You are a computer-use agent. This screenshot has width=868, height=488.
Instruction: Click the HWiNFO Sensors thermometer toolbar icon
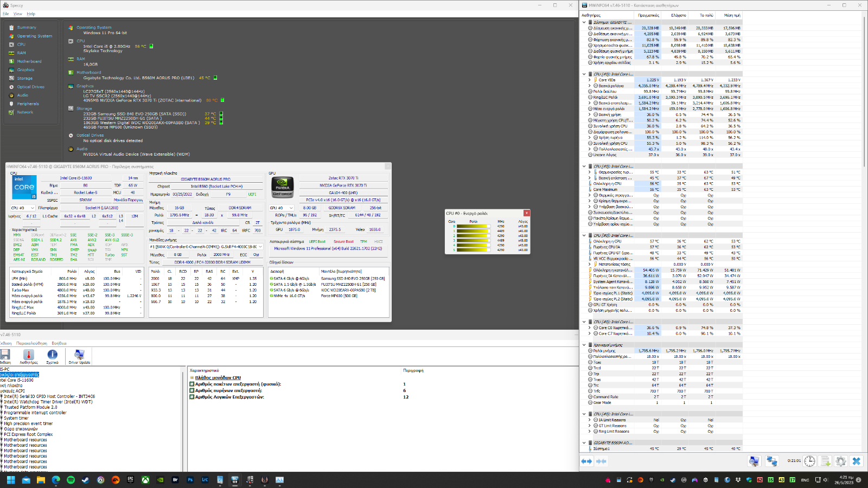[x=29, y=356]
